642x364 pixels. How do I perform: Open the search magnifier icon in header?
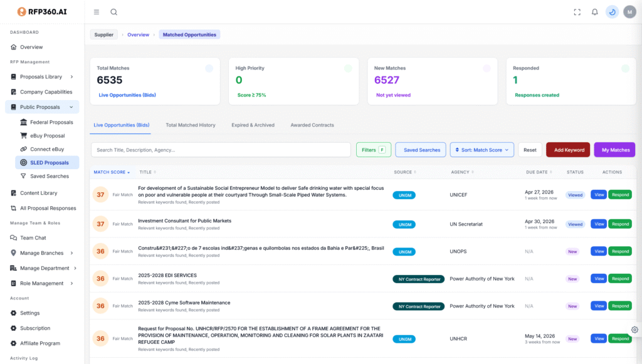click(113, 12)
